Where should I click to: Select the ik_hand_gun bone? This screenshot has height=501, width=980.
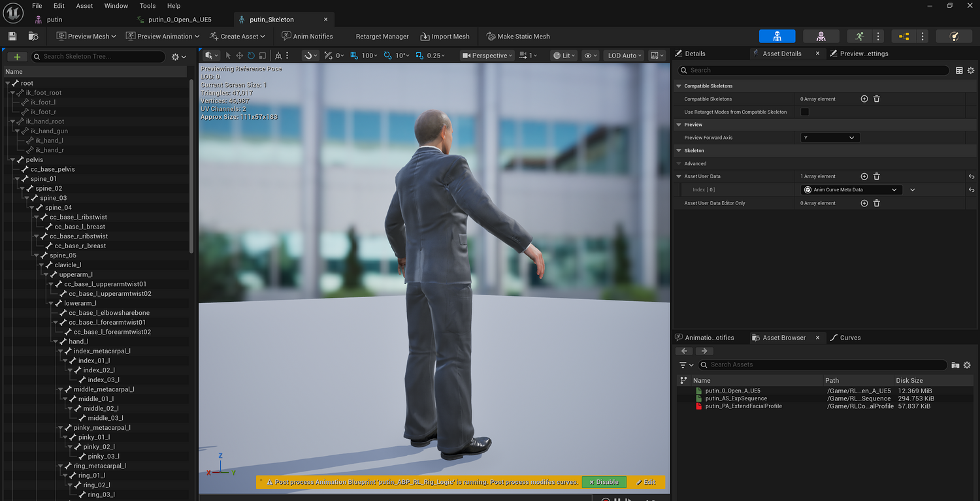pos(49,131)
